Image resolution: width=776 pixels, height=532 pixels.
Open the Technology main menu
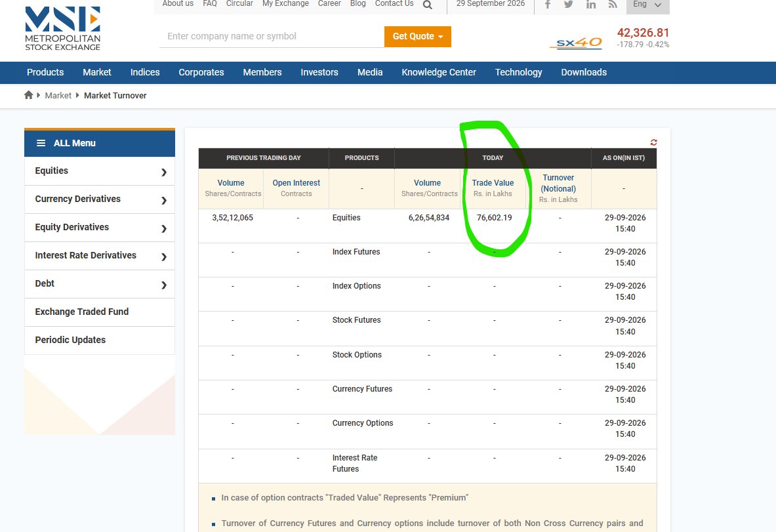[x=519, y=72]
